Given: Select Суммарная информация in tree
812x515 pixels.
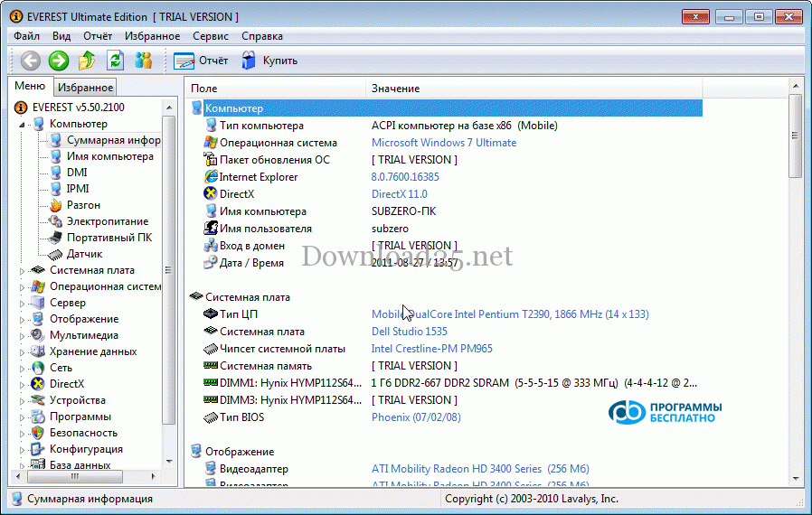Looking at the screenshot, I should pos(113,140).
